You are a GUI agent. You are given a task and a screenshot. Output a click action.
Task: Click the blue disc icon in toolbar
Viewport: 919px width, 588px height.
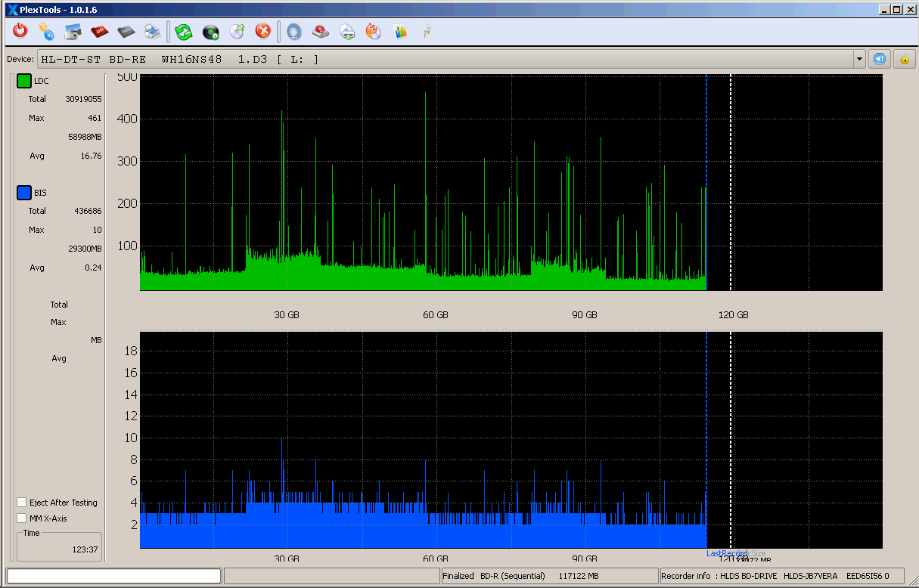click(294, 32)
